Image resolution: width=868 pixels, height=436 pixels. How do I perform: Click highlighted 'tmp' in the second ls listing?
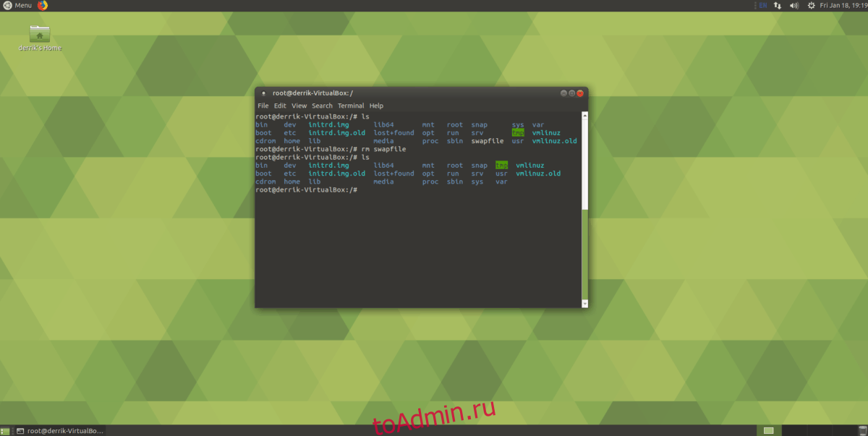502,166
